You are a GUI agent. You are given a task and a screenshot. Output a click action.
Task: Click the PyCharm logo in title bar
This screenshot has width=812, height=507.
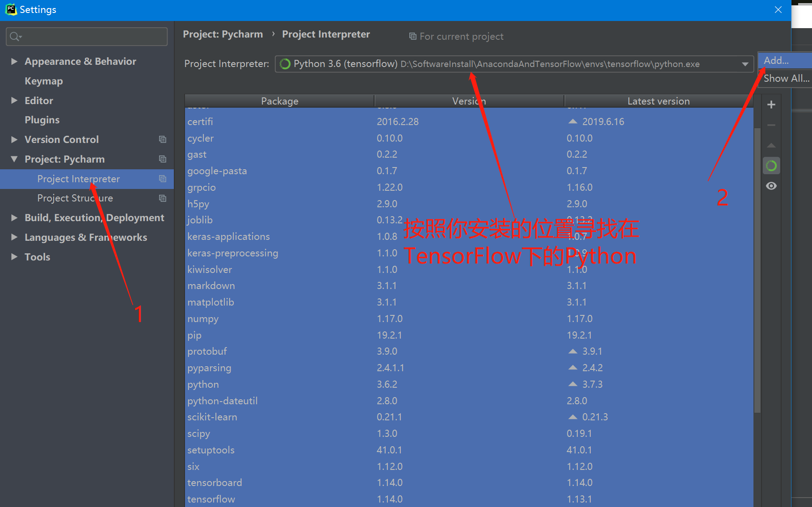pos(11,9)
